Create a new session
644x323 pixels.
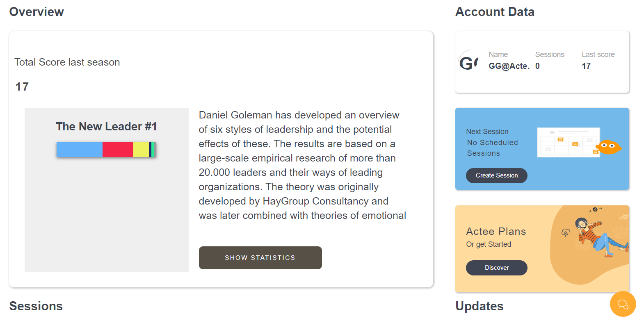coord(496,175)
